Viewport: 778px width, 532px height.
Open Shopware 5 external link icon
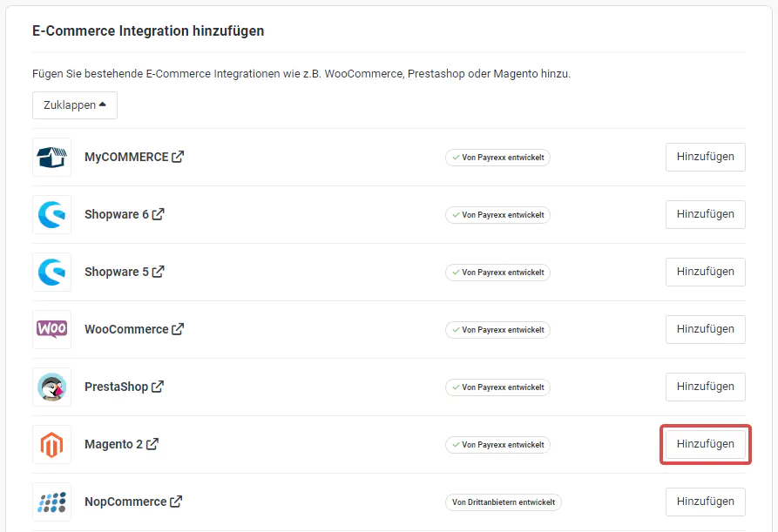159,273
